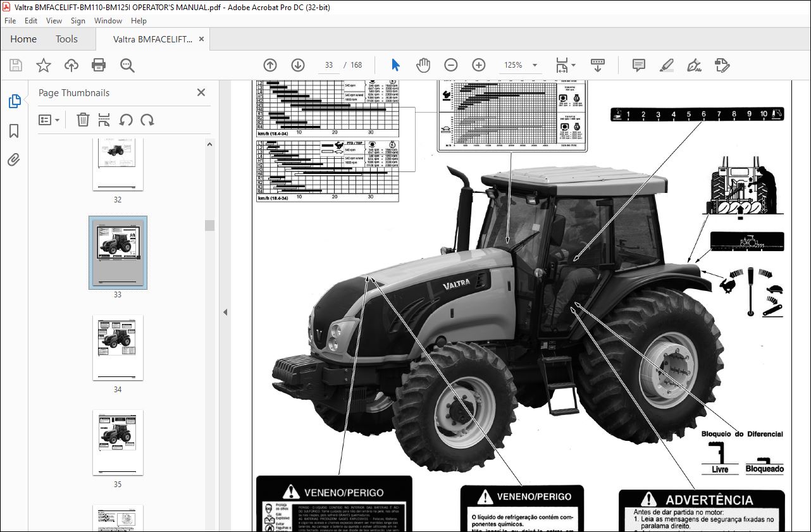Close the Page Thumbnails panel
The image size is (811, 532).
point(201,92)
